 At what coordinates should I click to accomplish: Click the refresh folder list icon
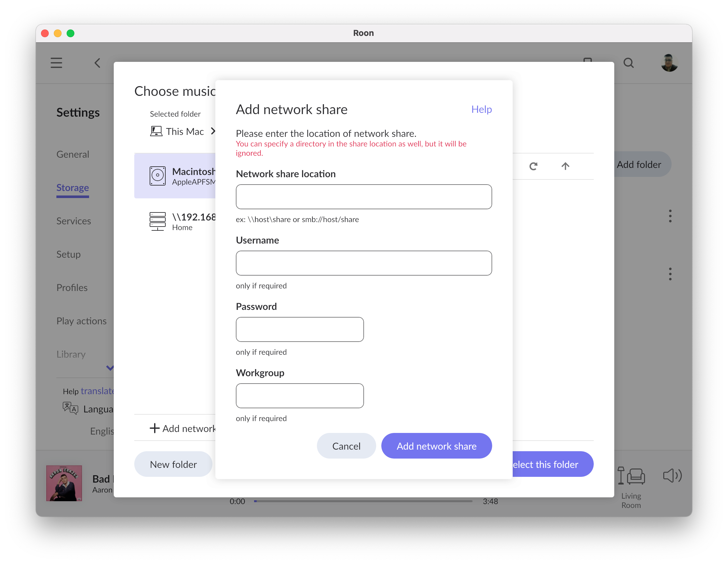click(533, 166)
